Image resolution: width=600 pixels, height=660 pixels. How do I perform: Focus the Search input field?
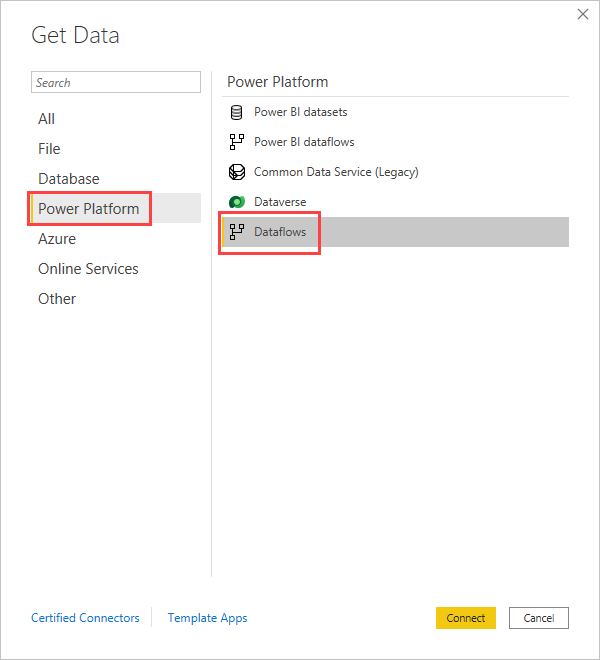[116, 82]
